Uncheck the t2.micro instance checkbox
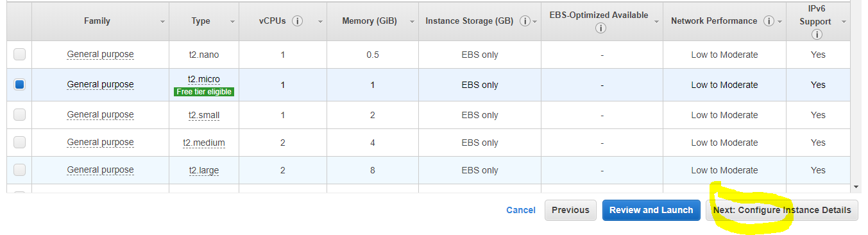This screenshot has height=235, width=868. click(x=20, y=84)
